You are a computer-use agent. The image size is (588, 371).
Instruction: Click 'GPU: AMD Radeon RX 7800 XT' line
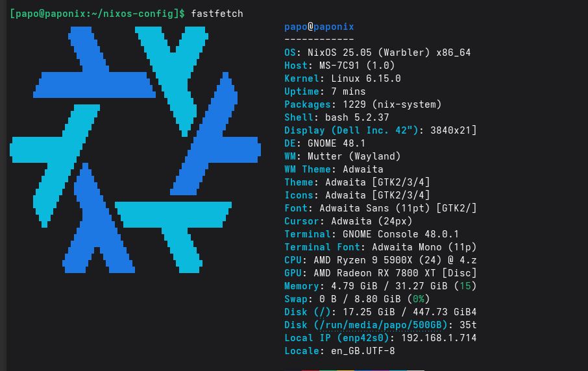(x=380, y=273)
